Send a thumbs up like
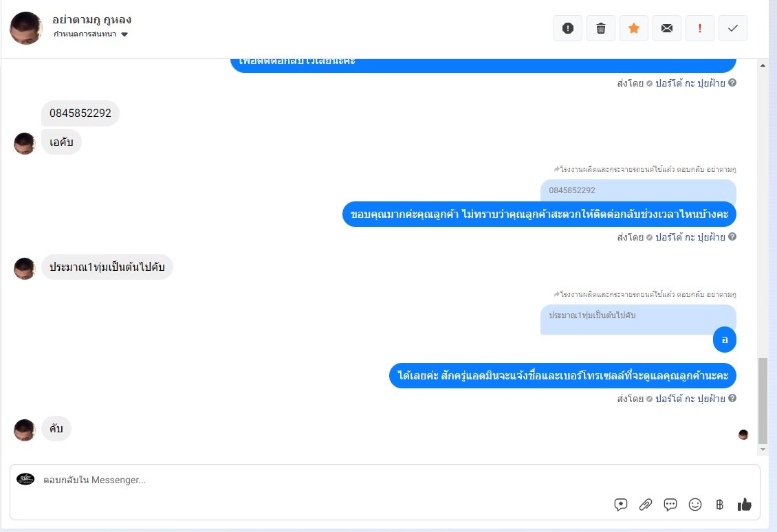777x532 pixels. 744,505
